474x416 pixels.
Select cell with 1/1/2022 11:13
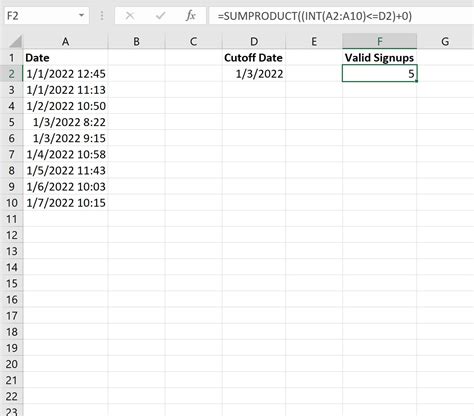tap(65, 90)
